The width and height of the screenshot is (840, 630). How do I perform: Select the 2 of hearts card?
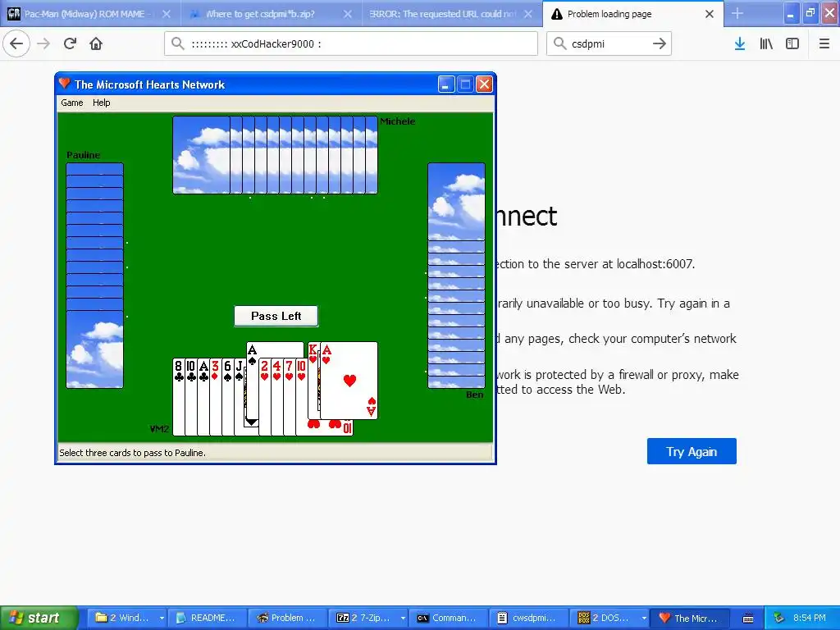pyautogui.click(x=265, y=397)
